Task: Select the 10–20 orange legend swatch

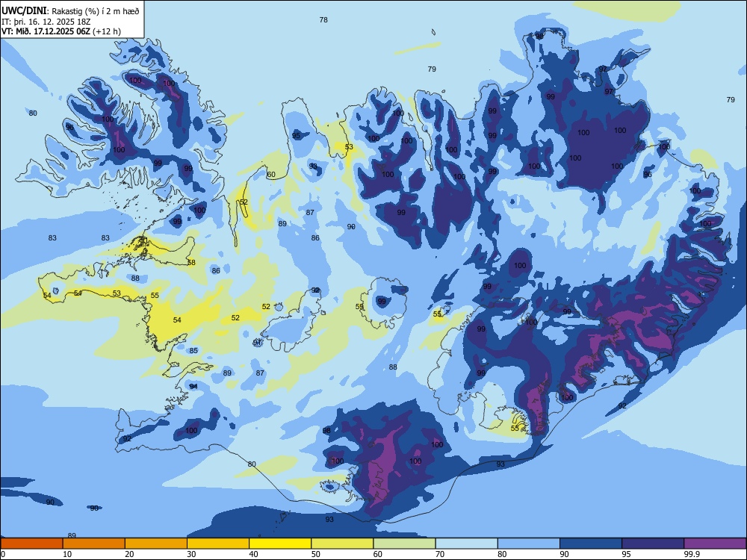Action: point(94,544)
